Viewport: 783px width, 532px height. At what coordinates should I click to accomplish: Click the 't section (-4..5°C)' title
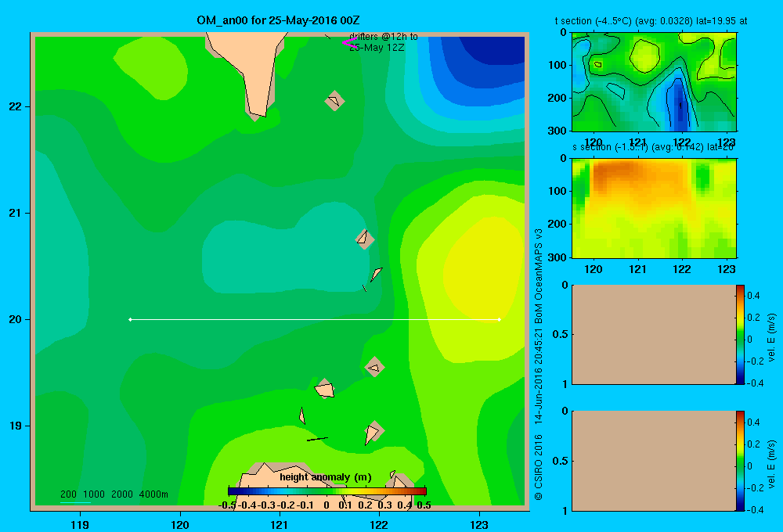coord(651,21)
